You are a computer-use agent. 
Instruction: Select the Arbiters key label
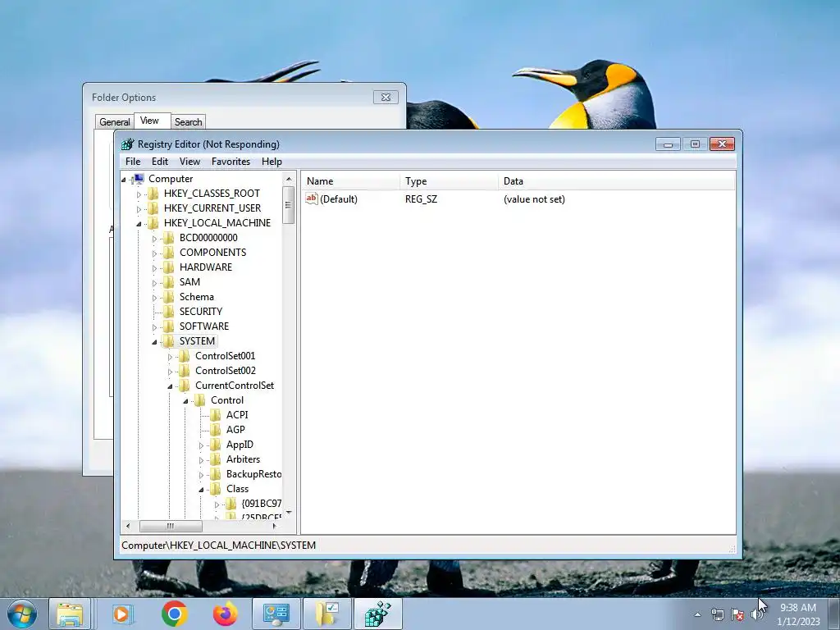[243, 459]
